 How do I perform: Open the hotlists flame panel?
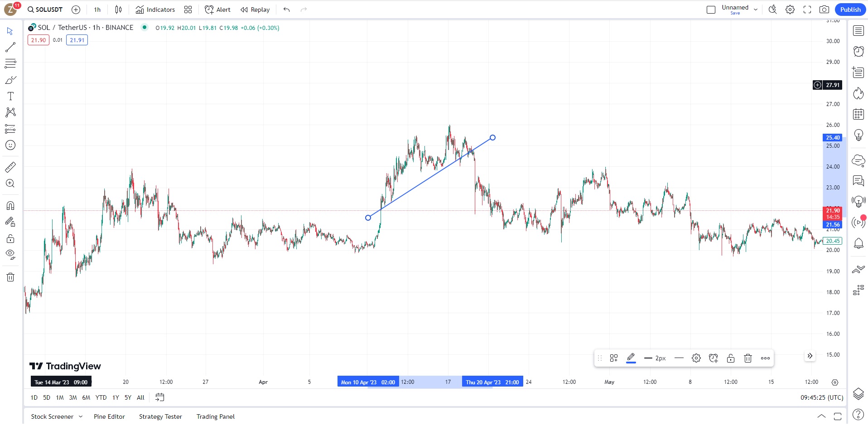(858, 93)
